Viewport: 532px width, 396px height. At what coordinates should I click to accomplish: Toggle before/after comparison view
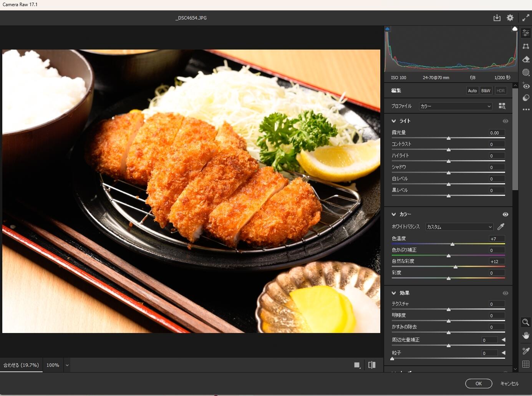tap(371, 365)
